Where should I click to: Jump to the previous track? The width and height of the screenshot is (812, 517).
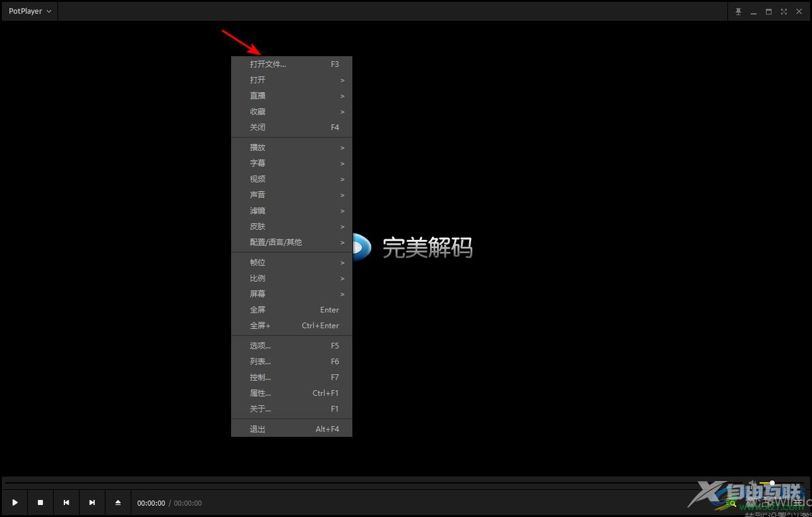click(x=66, y=502)
